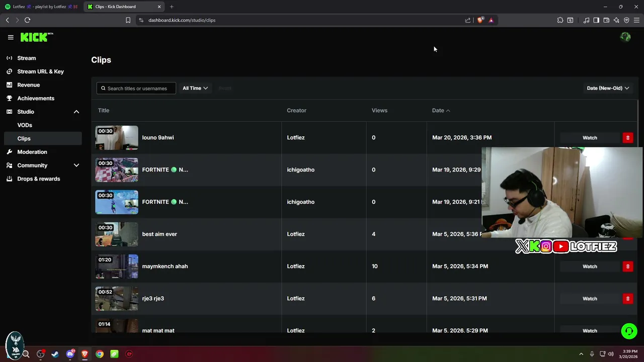Screen dimensions: 644x362
Task: Open the Revenue page
Action: tap(28, 85)
